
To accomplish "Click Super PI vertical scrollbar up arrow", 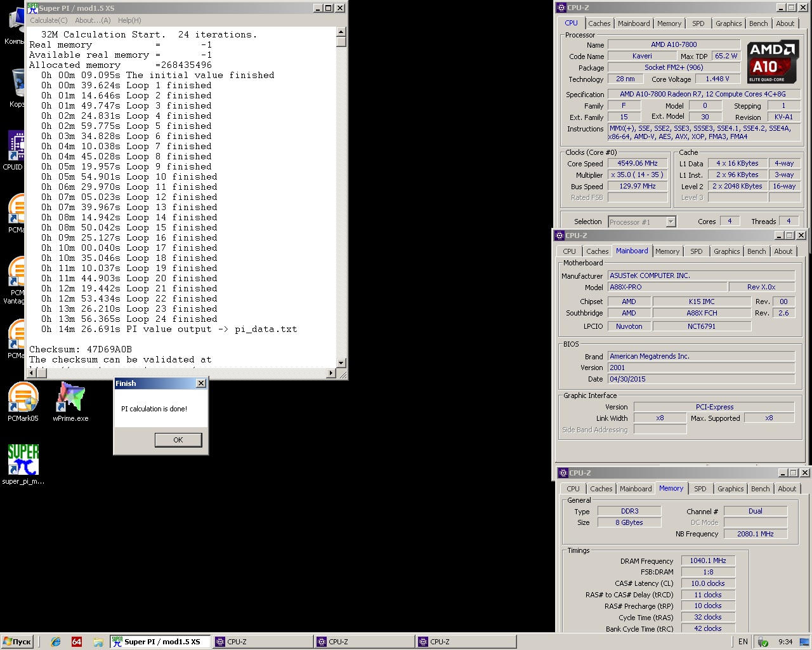I will coord(341,32).
